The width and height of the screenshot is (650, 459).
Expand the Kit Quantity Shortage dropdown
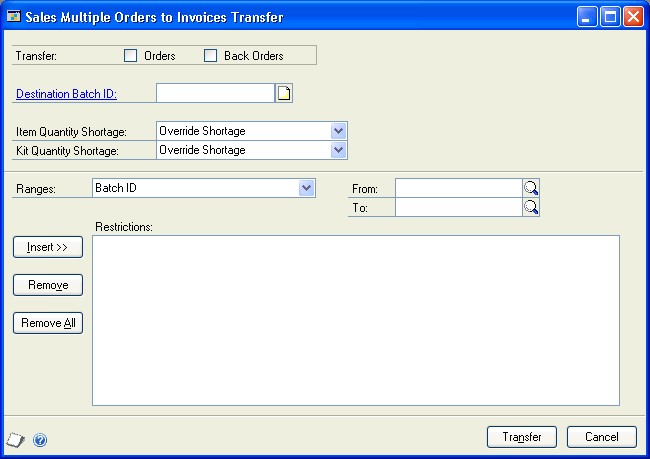pos(338,150)
